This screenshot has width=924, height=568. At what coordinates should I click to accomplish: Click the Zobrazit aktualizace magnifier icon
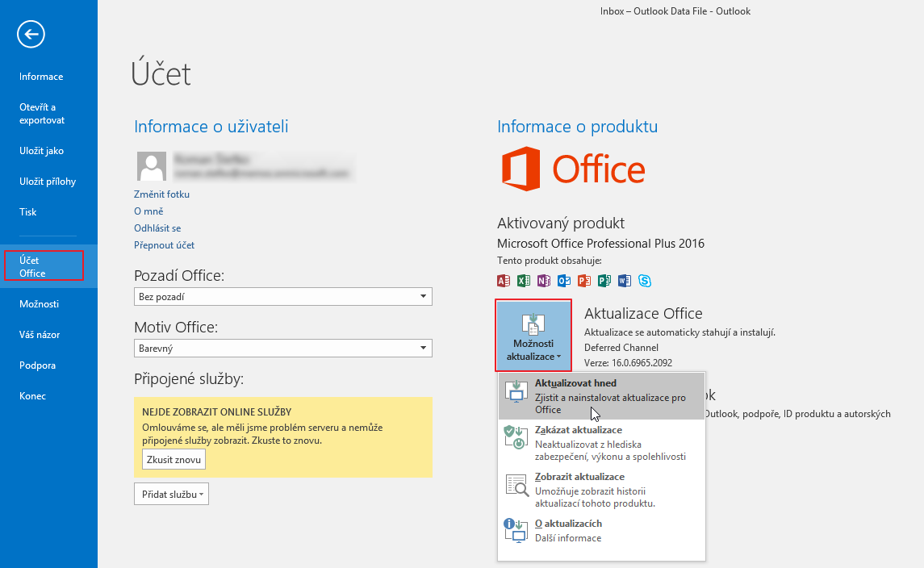pyautogui.click(x=516, y=485)
